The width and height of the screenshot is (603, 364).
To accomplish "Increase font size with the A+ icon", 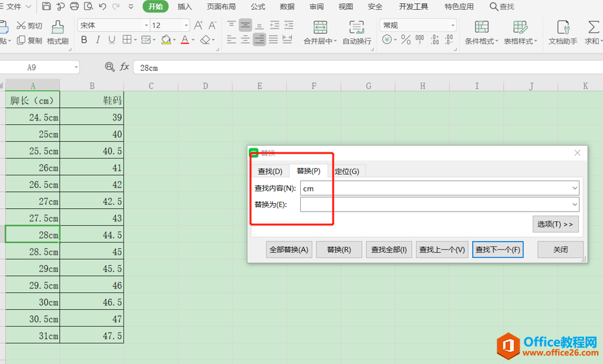I will 199,25.
